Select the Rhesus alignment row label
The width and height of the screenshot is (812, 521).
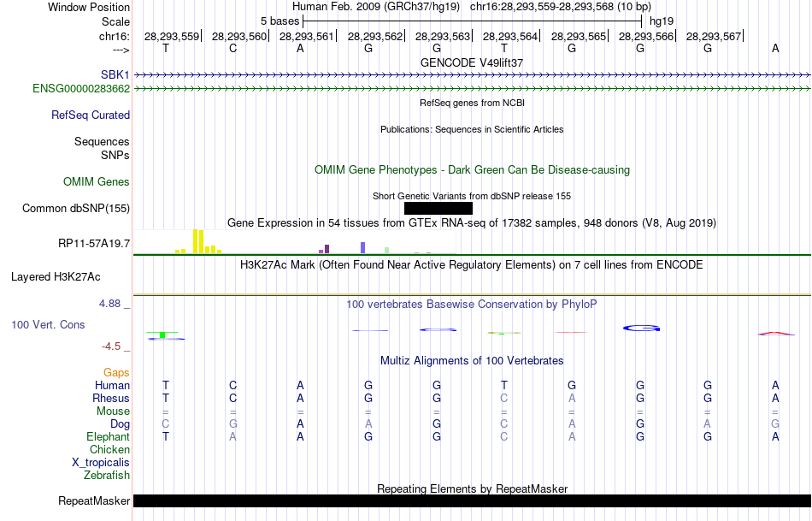click(x=111, y=398)
